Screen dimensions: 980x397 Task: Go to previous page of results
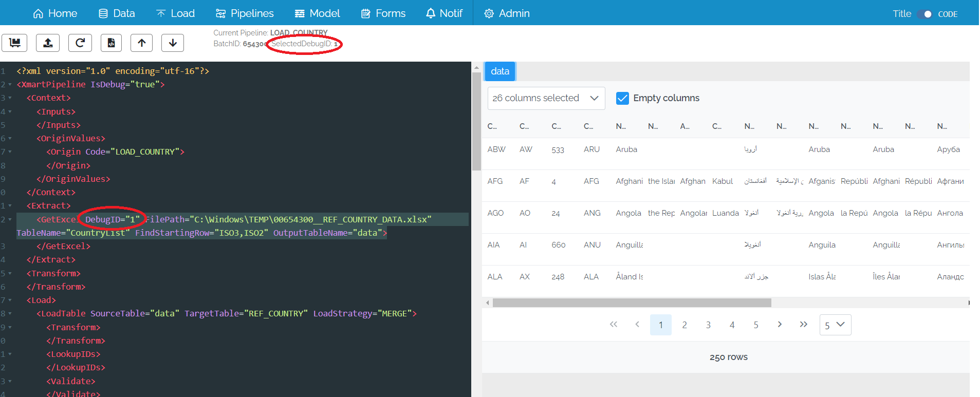637,325
